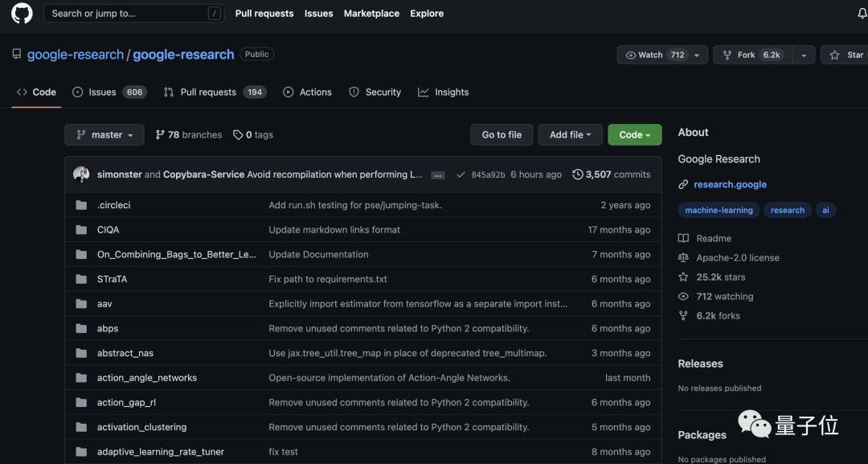View the 78 branches list
The width and height of the screenshot is (868, 464).
click(x=189, y=135)
